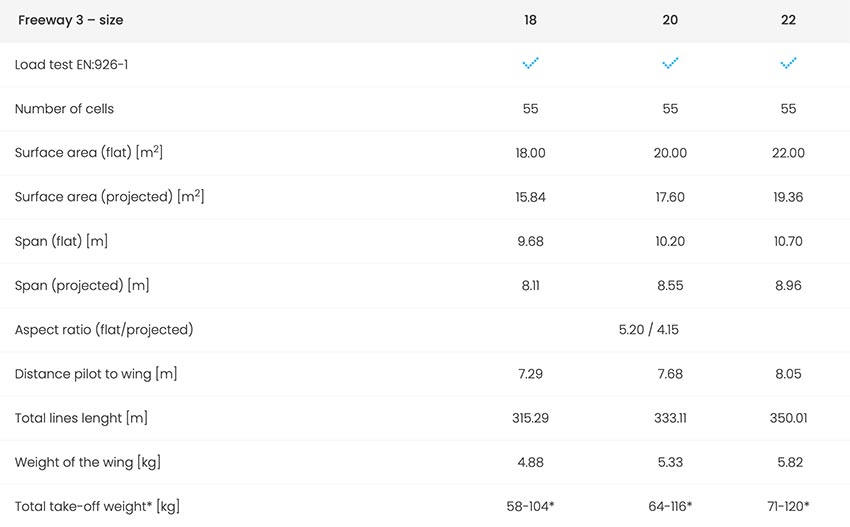The height and width of the screenshot is (527, 850).
Task: Click the projected surface area value 15.84
Action: (530, 197)
